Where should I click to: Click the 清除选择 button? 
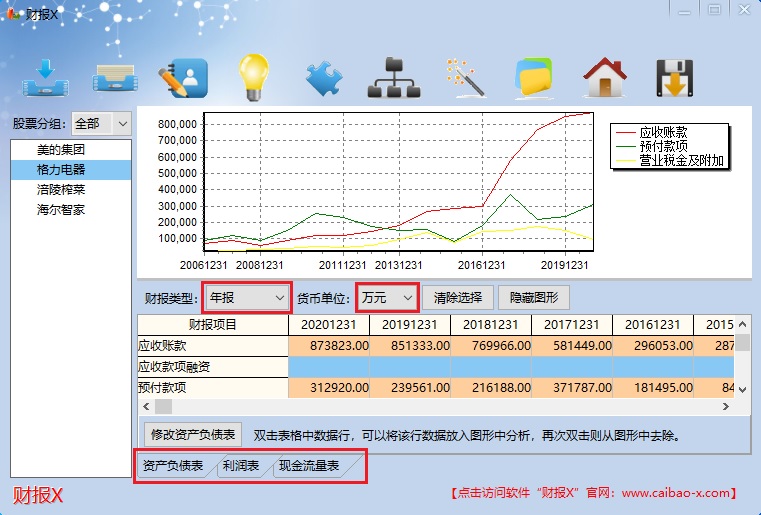[x=458, y=298]
